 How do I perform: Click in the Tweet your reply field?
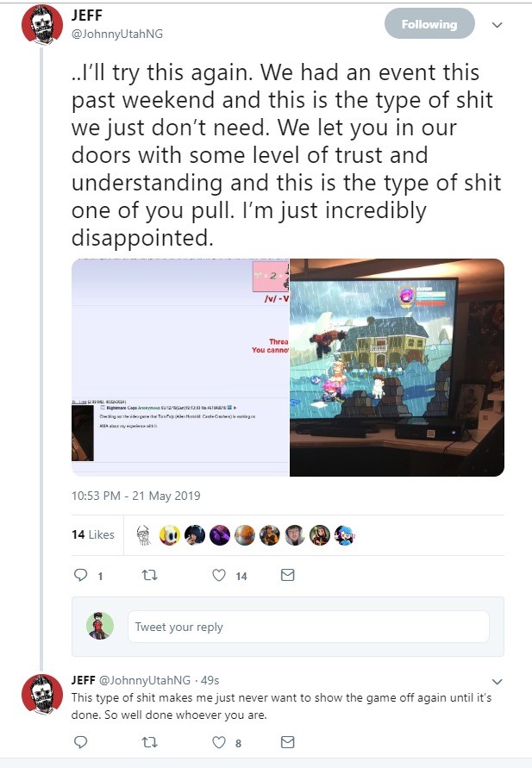point(309,627)
